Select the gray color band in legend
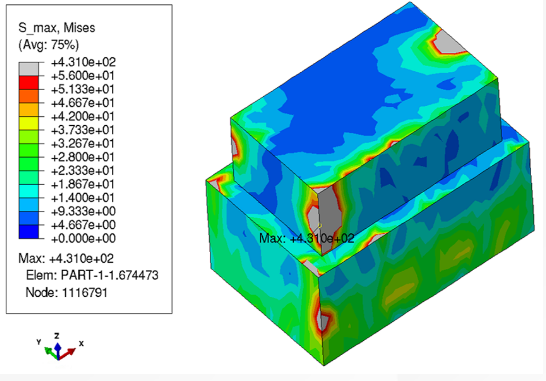Screen dimensions: 546x381 29,69
